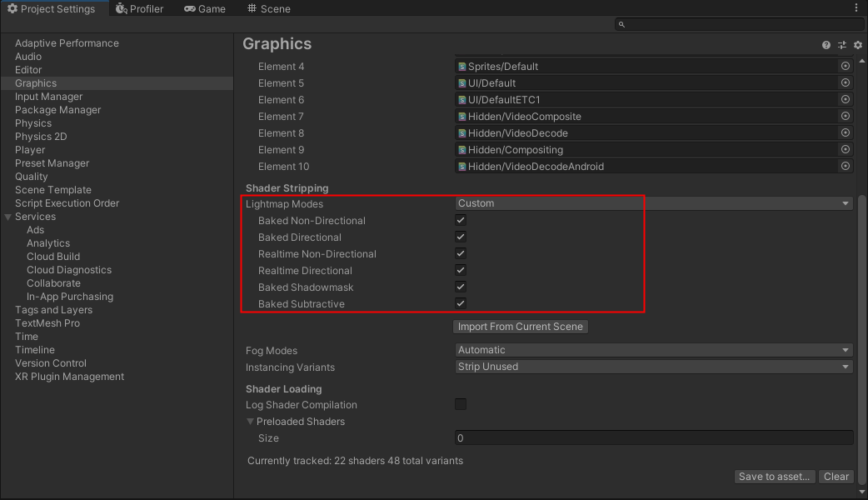Click the Graphics preset selector icon

coord(842,45)
